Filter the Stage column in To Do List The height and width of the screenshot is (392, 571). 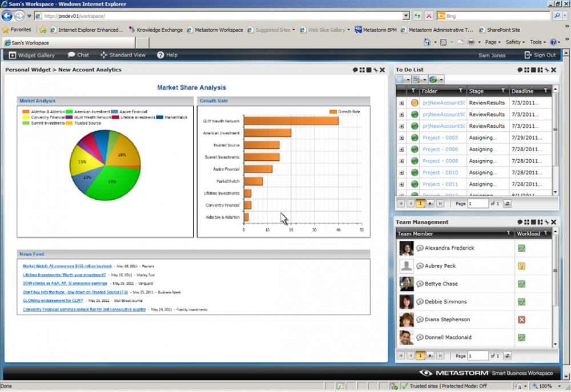[x=503, y=91]
